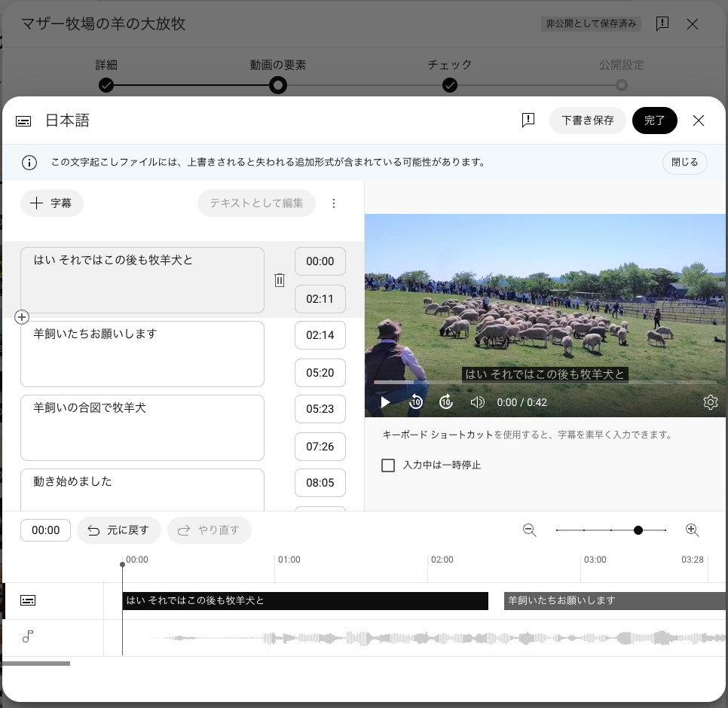
Task: Send feedback via subtitle editor header icon
Action: 528,121
